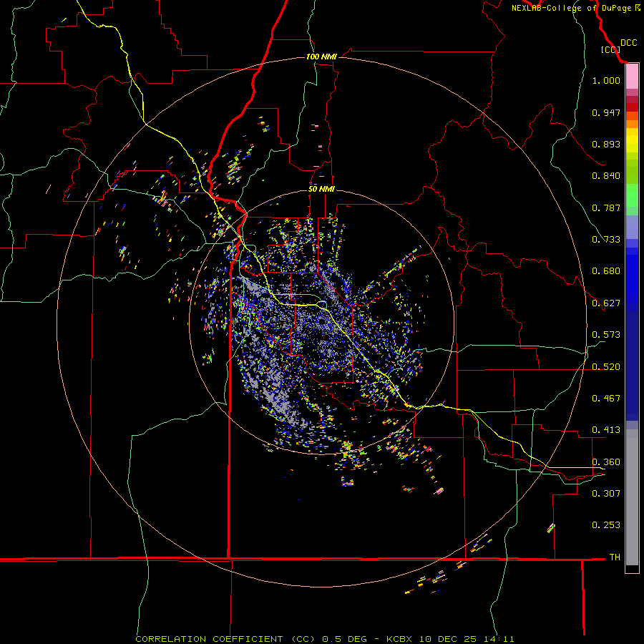644x644 pixels.
Task: Select the olive green color band in legend
Action: click(x=632, y=171)
